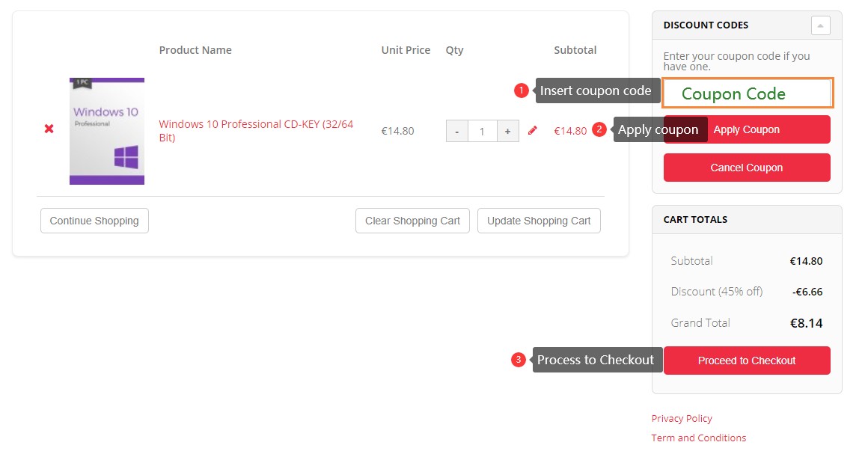Click Proceed to Checkout
The width and height of the screenshot is (868, 457).
click(747, 361)
